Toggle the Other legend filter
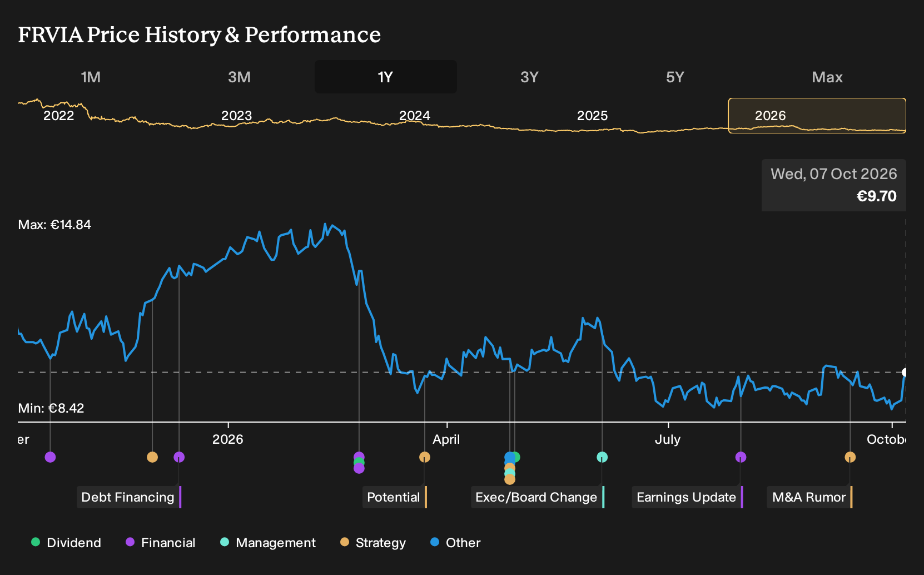This screenshot has width=924, height=575. (x=455, y=543)
